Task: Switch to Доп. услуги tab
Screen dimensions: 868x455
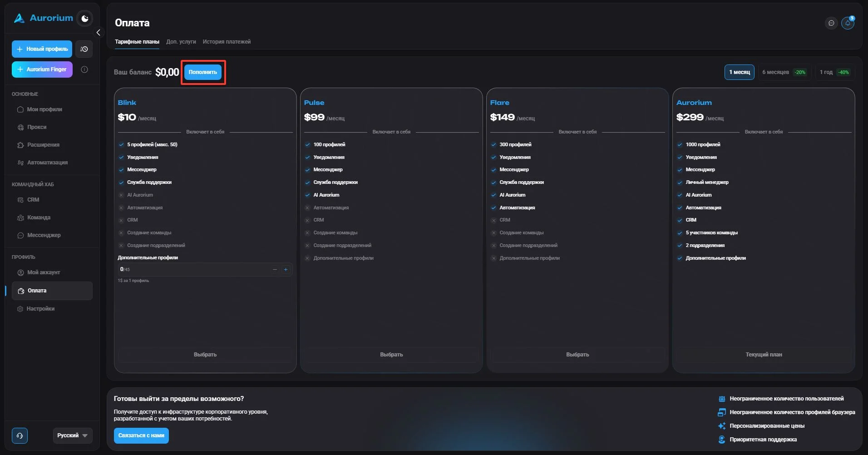Action: coord(181,42)
